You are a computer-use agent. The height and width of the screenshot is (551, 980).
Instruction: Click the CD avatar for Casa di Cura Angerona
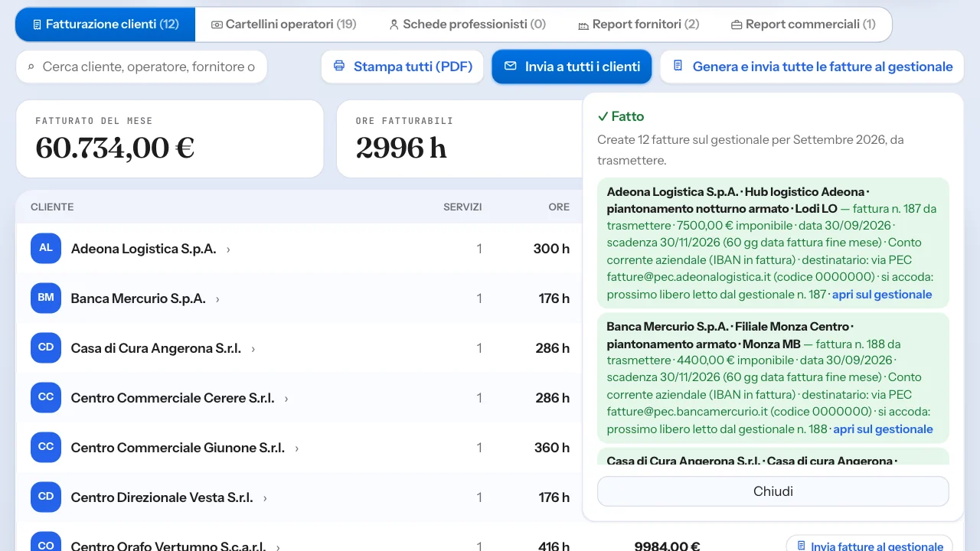(x=46, y=348)
